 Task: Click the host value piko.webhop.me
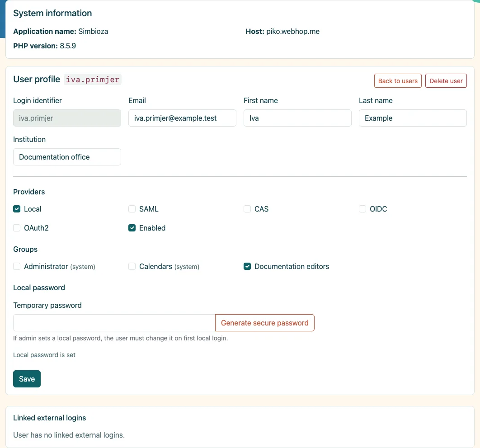pyautogui.click(x=293, y=31)
